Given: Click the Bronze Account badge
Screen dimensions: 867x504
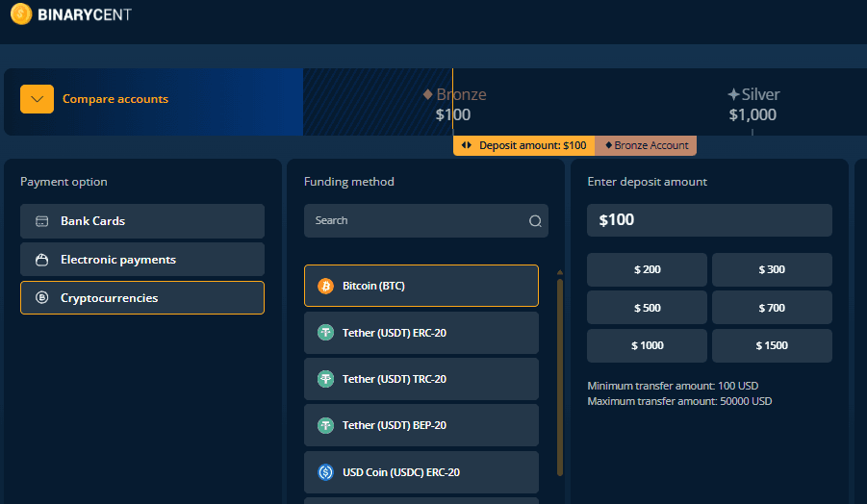Looking at the screenshot, I should tap(646, 145).
